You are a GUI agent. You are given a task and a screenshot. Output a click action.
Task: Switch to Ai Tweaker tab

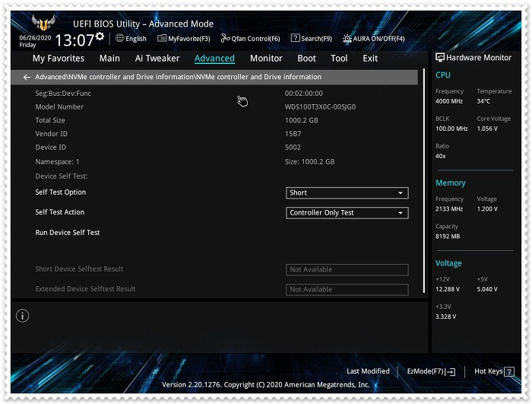(x=157, y=59)
